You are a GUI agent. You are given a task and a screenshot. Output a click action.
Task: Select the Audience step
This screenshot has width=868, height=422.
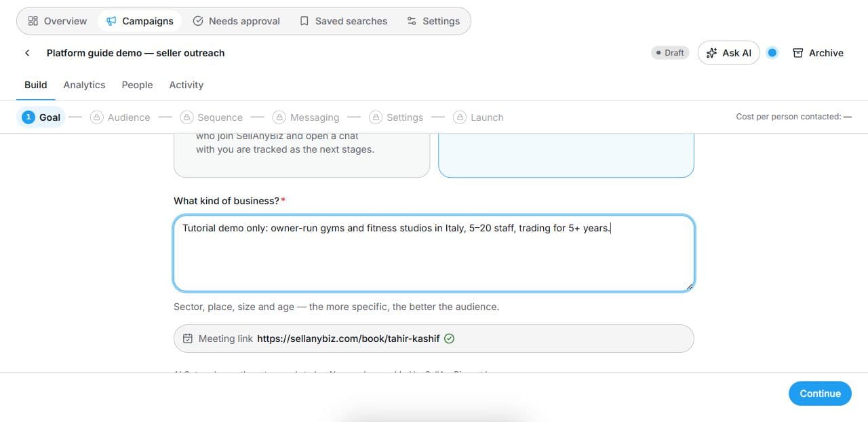click(120, 117)
